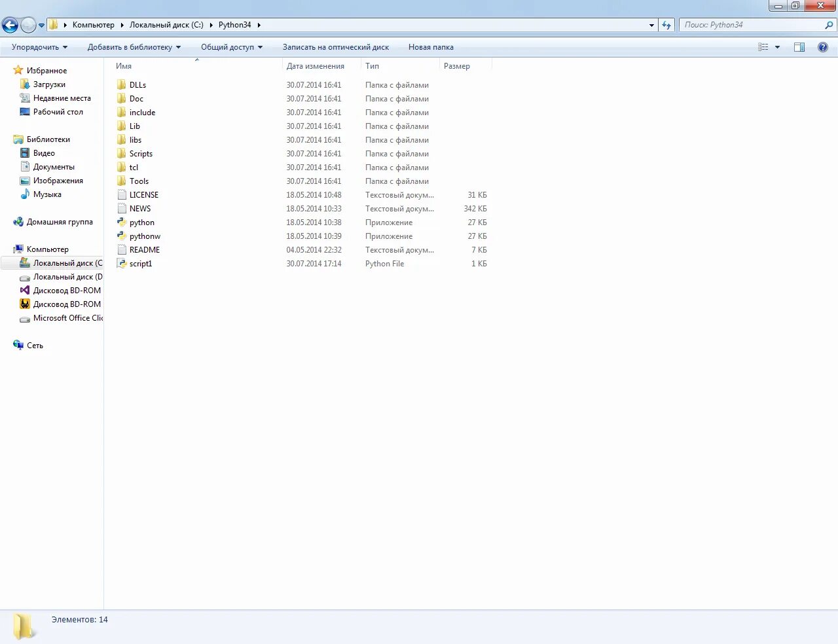Refresh the folder view
This screenshot has height=644, width=838.
tap(666, 25)
